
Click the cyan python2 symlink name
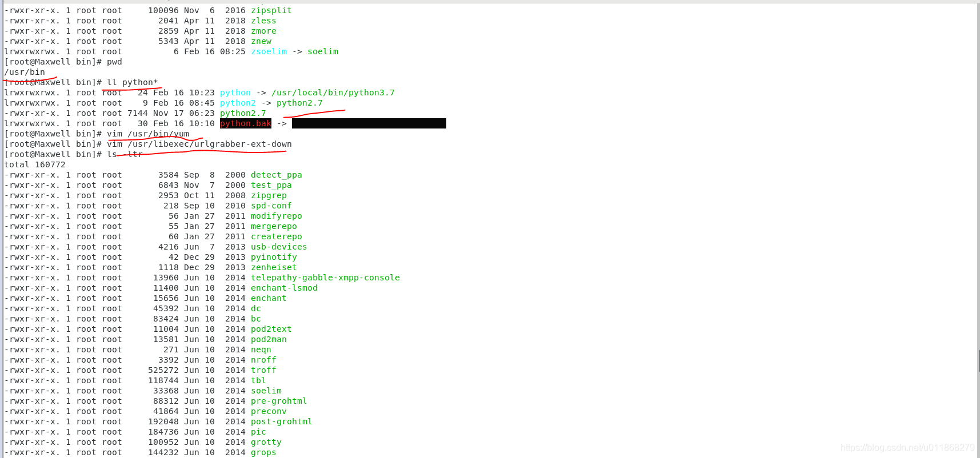[238, 103]
